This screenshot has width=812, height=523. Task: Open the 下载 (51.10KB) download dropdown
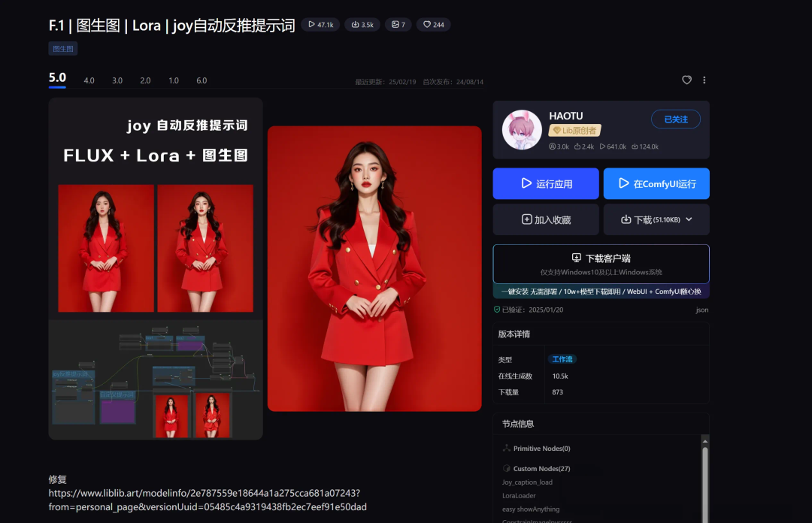(656, 219)
